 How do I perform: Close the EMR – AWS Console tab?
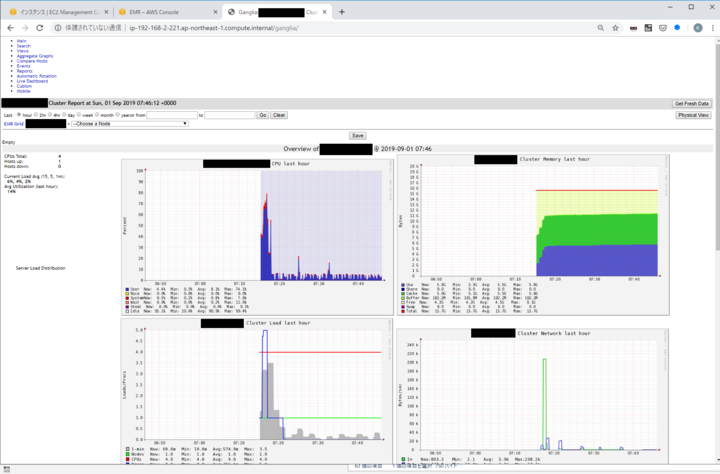point(216,12)
